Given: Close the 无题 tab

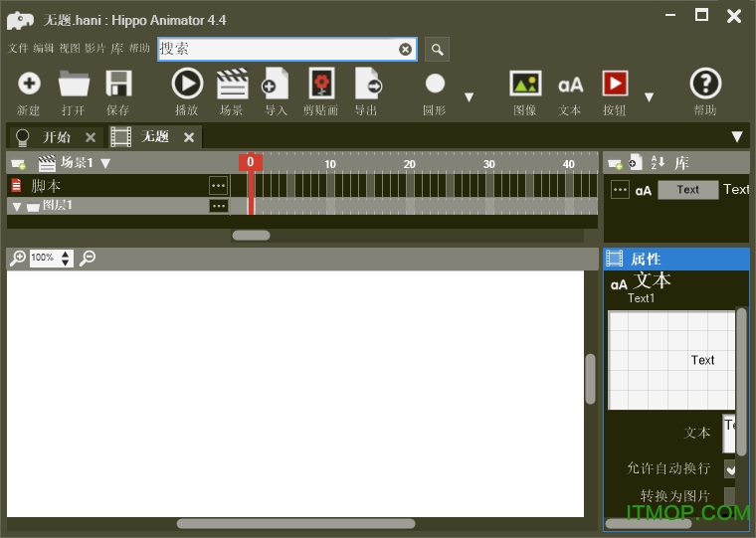Looking at the screenshot, I should (x=189, y=137).
